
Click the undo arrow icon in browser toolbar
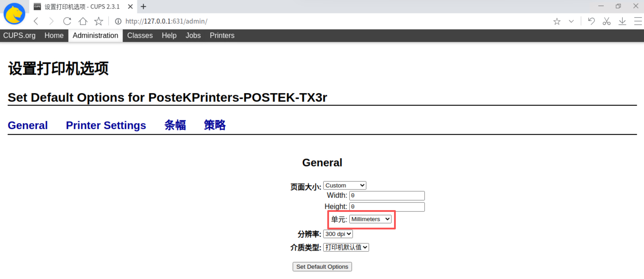[591, 21]
